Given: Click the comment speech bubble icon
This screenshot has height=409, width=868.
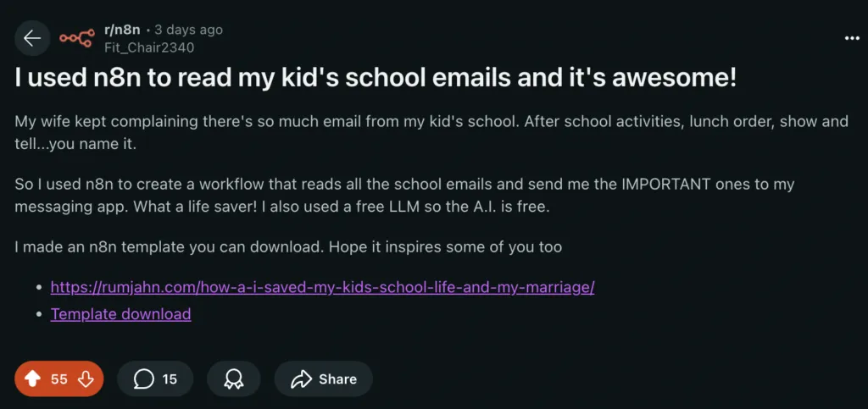Looking at the screenshot, I should pos(145,379).
